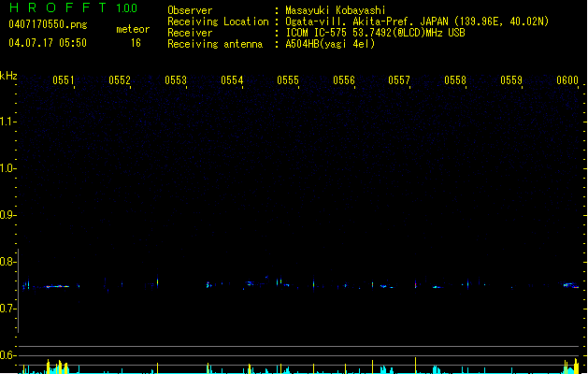588x374 pixels.
Task: Click the Receiving Location field label
Action: (218, 22)
